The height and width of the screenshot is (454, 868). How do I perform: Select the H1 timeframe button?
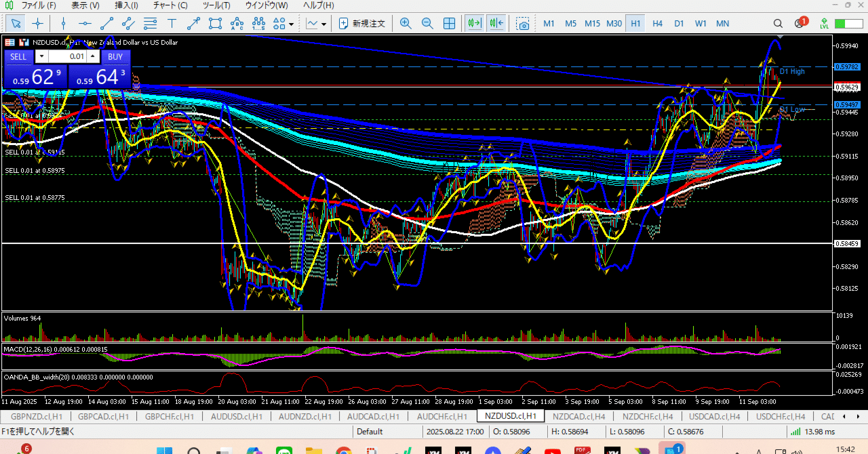(x=635, y=23)
